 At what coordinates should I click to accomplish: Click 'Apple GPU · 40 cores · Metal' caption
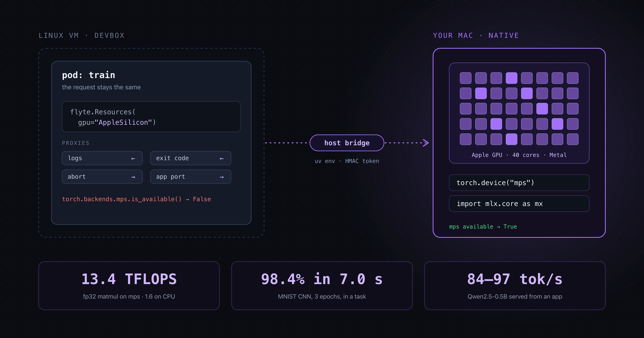pos(519,155)
